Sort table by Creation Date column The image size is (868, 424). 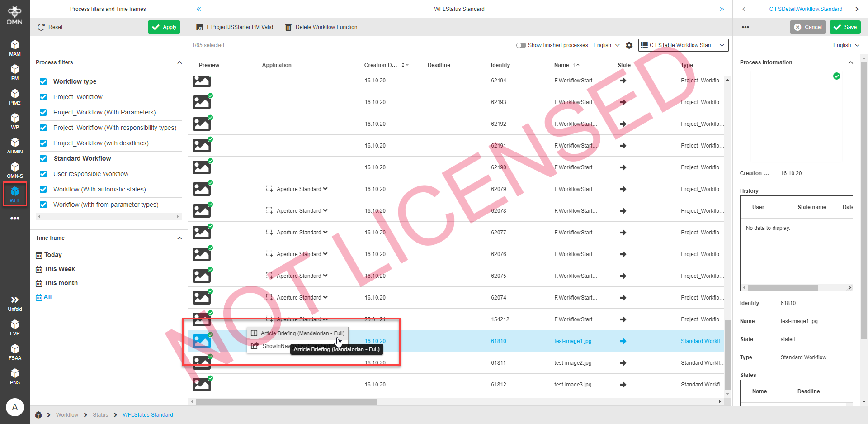click(x=381, y=65)
